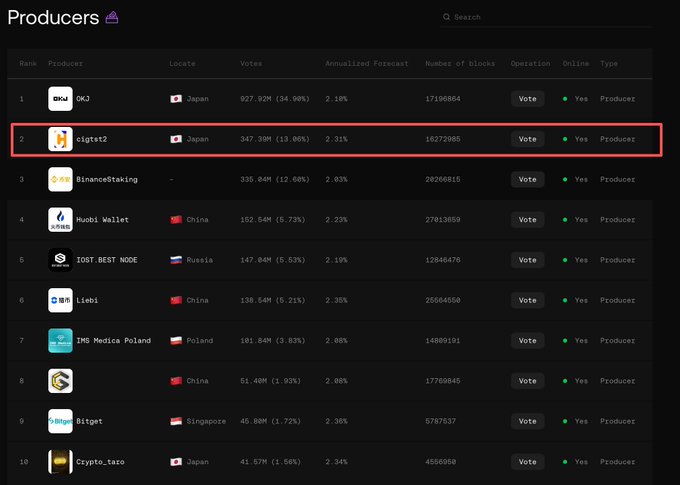
Task: Vote for Bitget producer
Action: tap(527, 421)
